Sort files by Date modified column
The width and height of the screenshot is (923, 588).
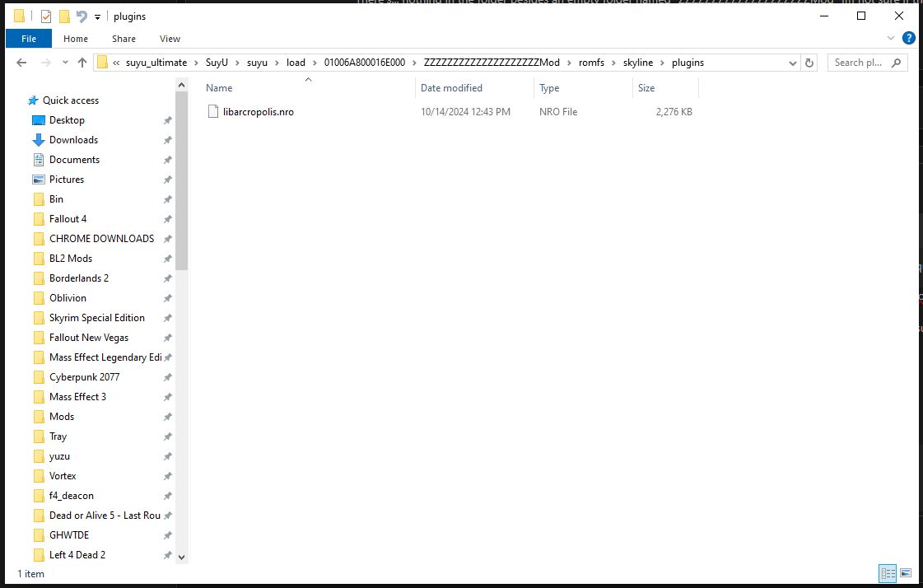451,88
